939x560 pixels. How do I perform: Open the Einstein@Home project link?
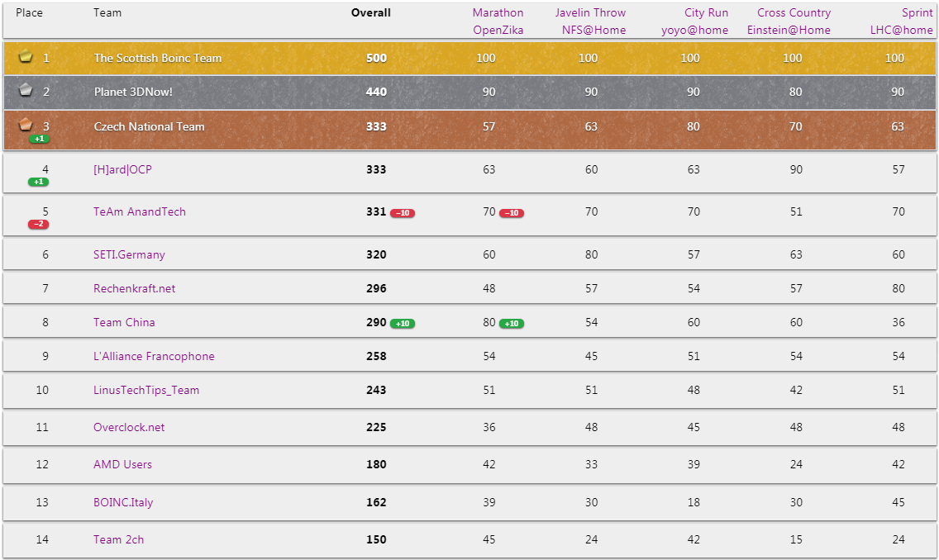point(789,30)
